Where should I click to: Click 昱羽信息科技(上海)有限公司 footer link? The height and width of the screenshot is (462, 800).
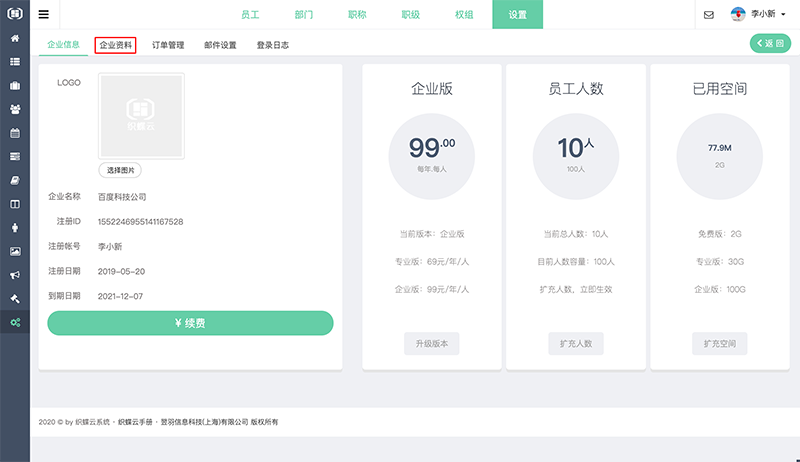point(205,422)
